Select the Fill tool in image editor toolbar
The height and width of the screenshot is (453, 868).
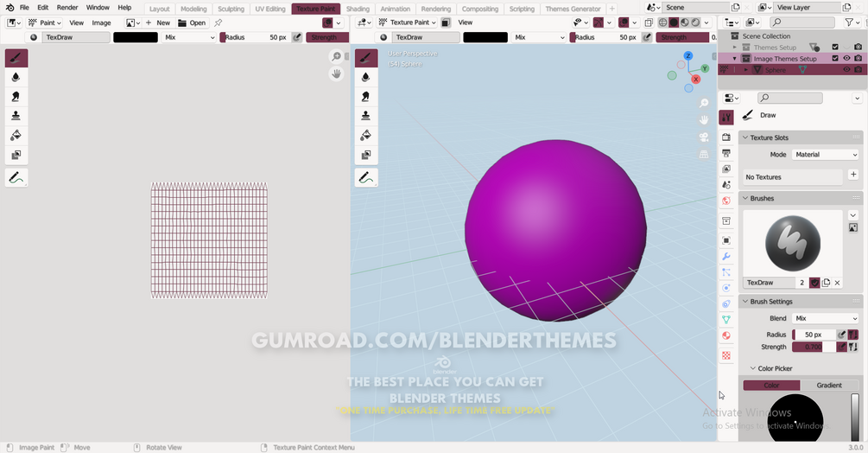[x=16, y=135]
